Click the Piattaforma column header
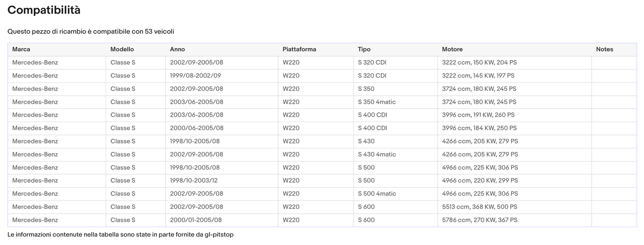Viewport: 644px width, 245px height. 299,49
